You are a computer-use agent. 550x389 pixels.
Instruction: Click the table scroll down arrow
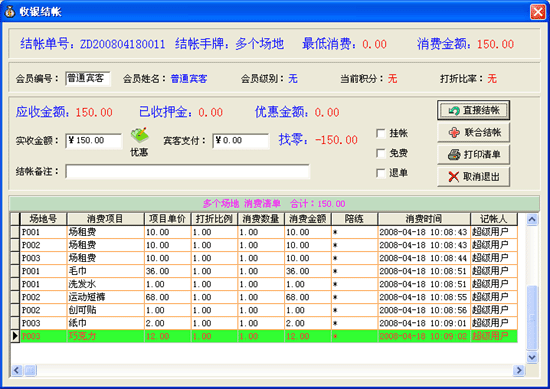pos(532,357)
